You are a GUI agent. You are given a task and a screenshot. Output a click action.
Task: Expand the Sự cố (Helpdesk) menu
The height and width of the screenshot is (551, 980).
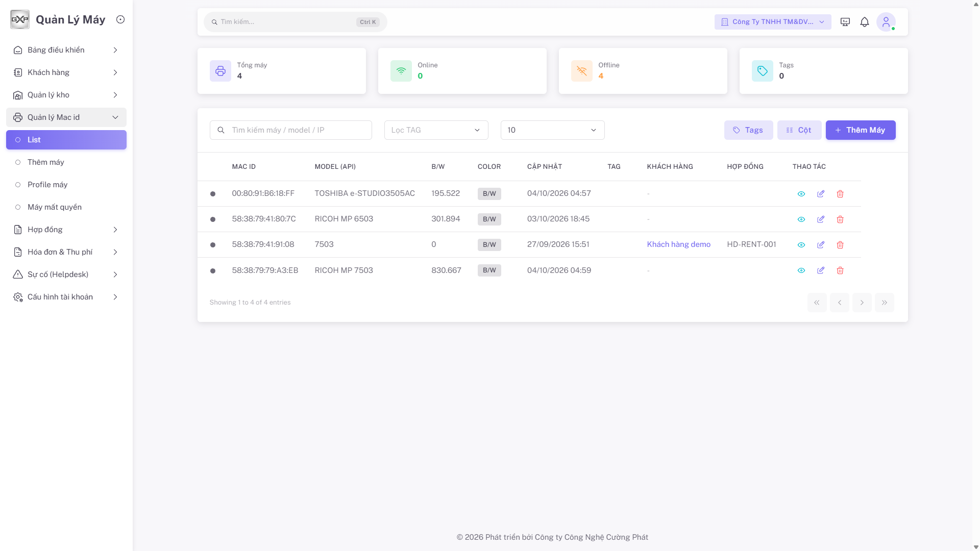[x=66, y=274]
